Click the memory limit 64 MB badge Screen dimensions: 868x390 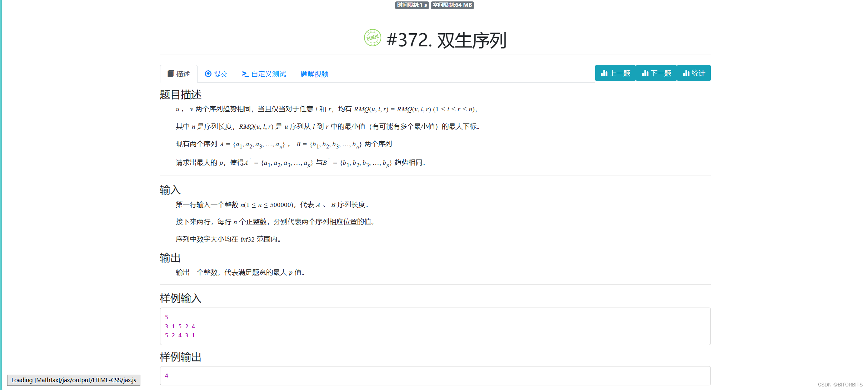[452, 5]
